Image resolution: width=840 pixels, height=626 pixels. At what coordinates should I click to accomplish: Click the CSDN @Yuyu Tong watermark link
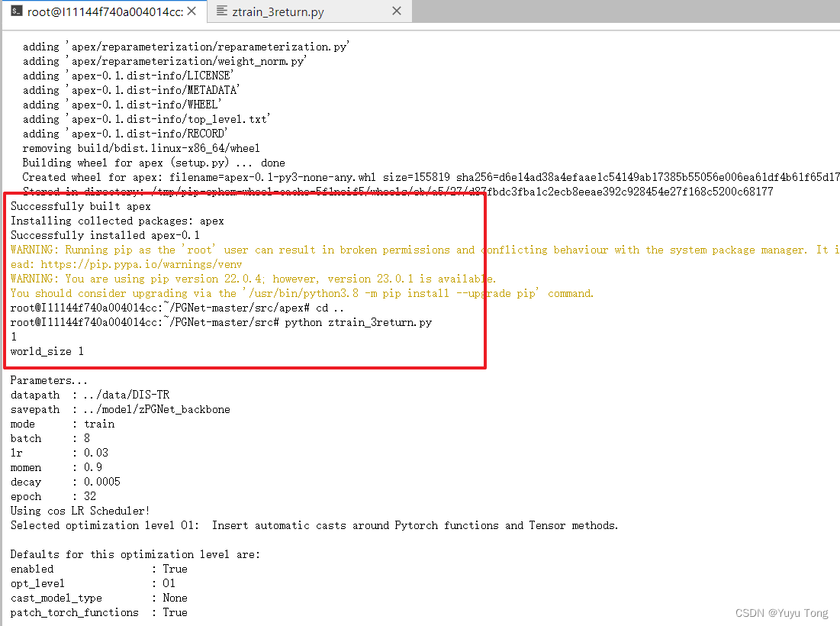[x=781, y=612]
